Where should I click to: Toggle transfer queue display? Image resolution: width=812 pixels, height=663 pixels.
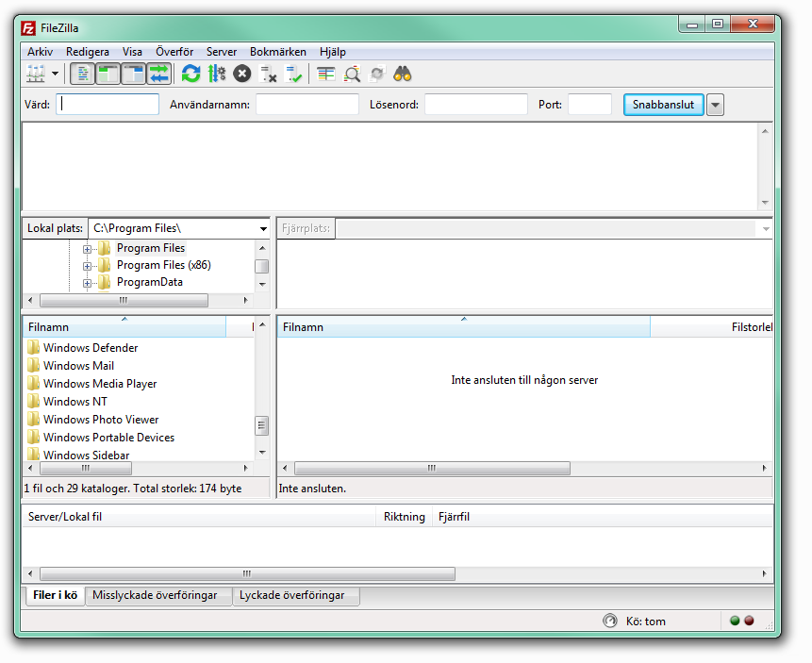pos(159,74)
